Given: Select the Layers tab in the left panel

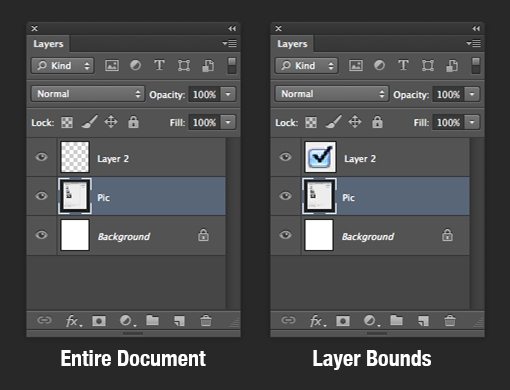Looking at the screenshot, I should pyautogui.click(x=48, y=44).
